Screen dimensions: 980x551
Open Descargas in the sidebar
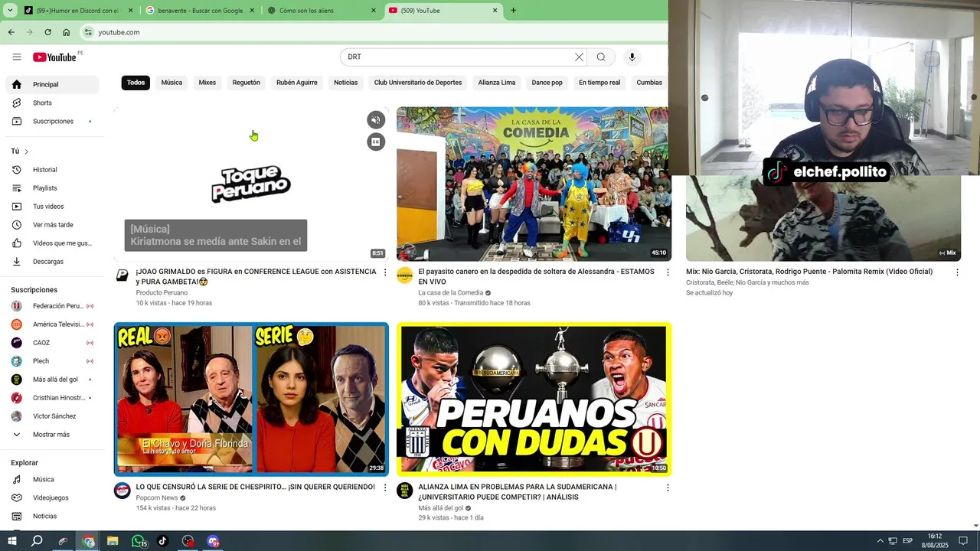[52, 262]
